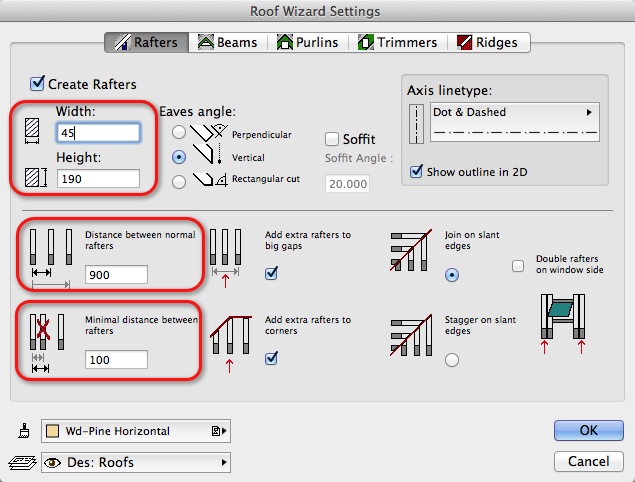This screenshot has width=635, height=482.
Task: Open the Purlins tab
Action: pyautogui.click(x=307, y=43)
